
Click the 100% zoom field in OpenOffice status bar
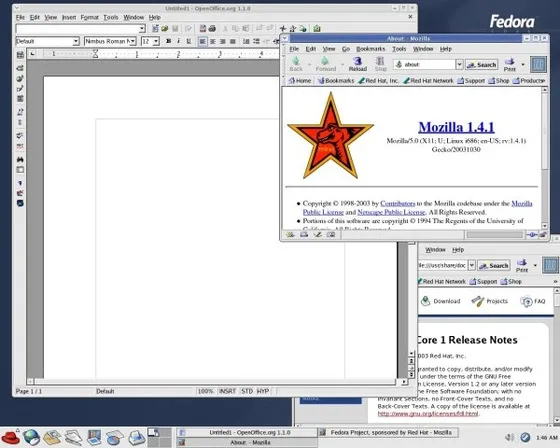205,391
